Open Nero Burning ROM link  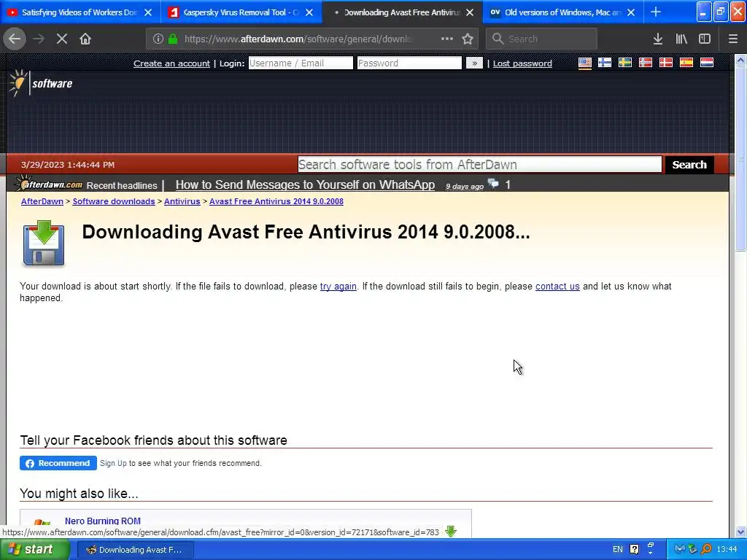tap(102, 521)
